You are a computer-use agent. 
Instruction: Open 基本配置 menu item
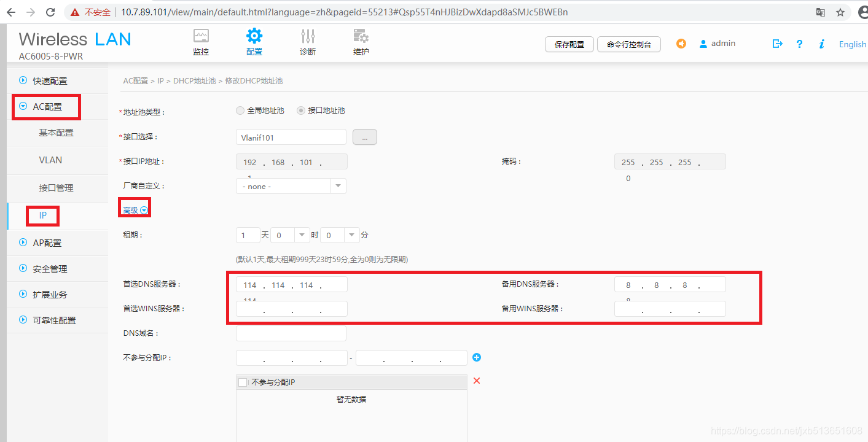pos(56,133)
